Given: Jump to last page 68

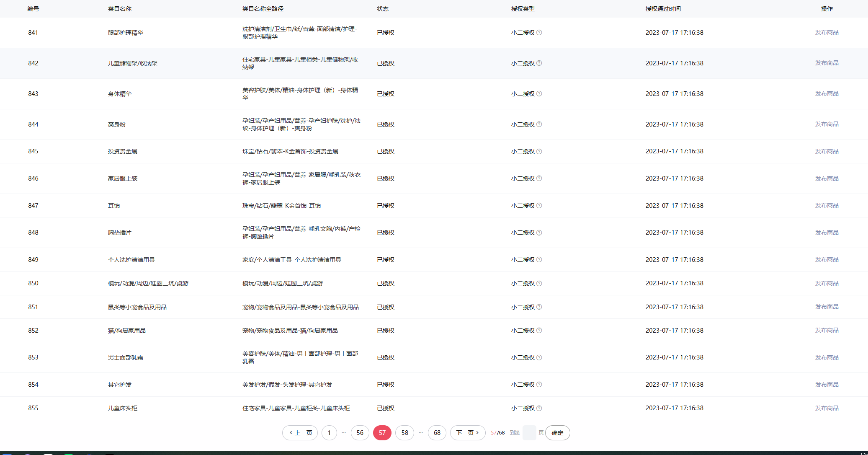Looking at the screenshot, I should click(437, 433).
